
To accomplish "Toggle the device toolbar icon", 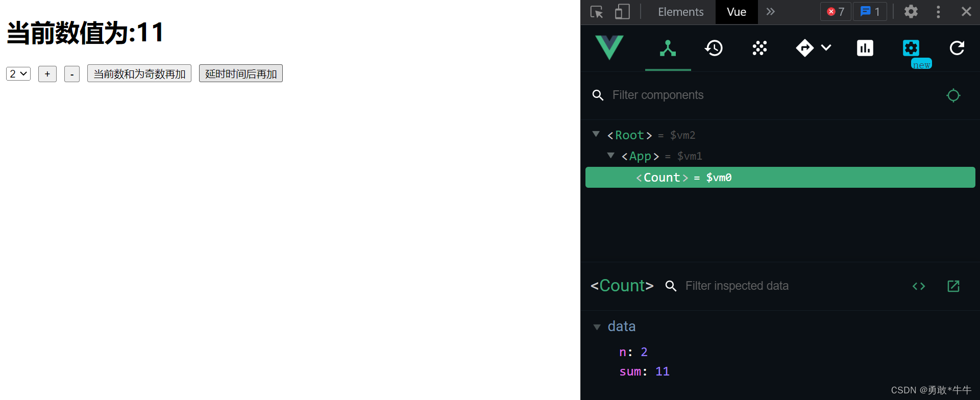I will (x=622, y=12).
